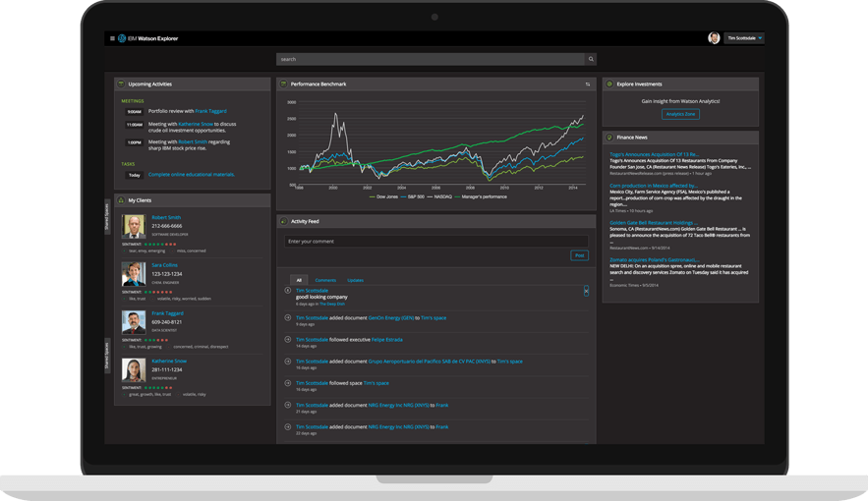Open Katherine Snow's client photo
The image size is (868, 501).
click(134, 370)
